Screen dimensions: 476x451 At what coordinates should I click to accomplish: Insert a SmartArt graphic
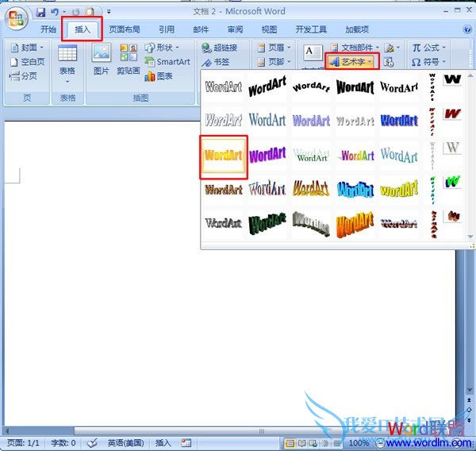tap(167, 62)
